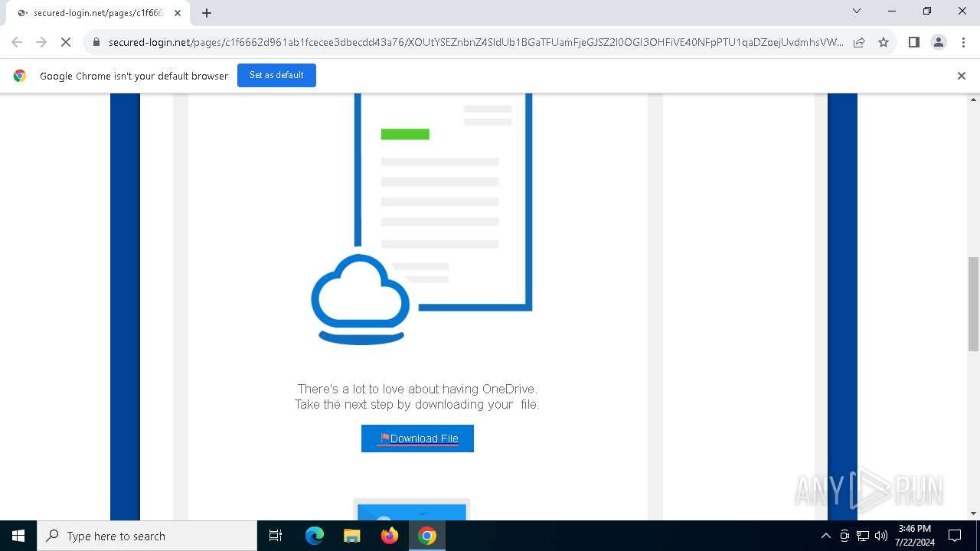Click the taskbar search box
The image size is (980, 551).
tap(147, 536)
